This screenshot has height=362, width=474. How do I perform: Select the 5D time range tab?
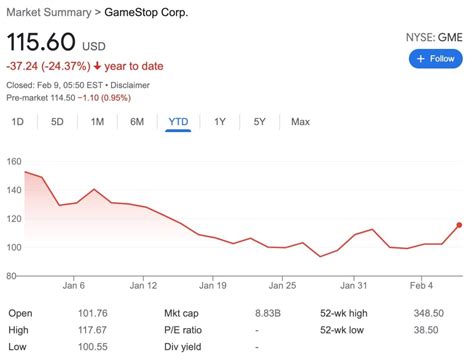point(57,122)
